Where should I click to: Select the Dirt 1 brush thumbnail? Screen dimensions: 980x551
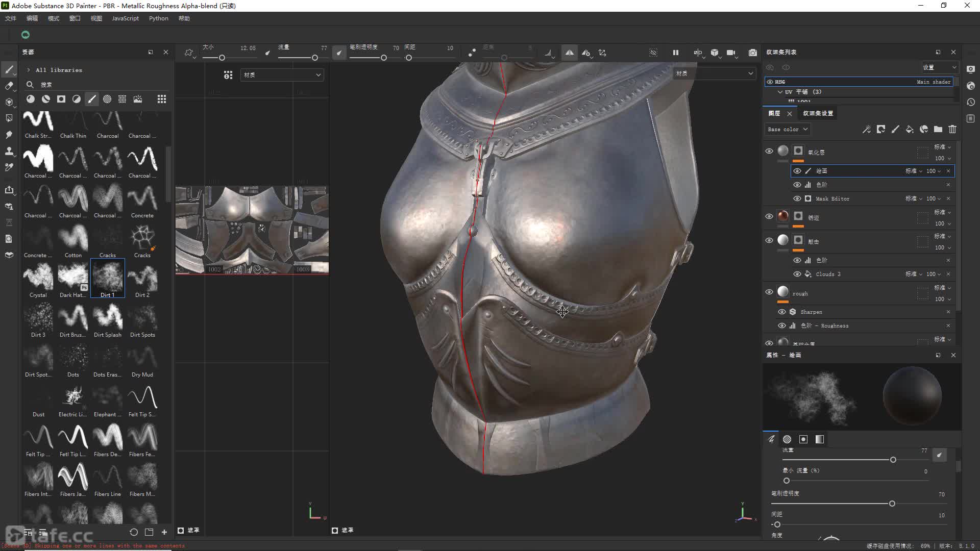pos(108,278)
